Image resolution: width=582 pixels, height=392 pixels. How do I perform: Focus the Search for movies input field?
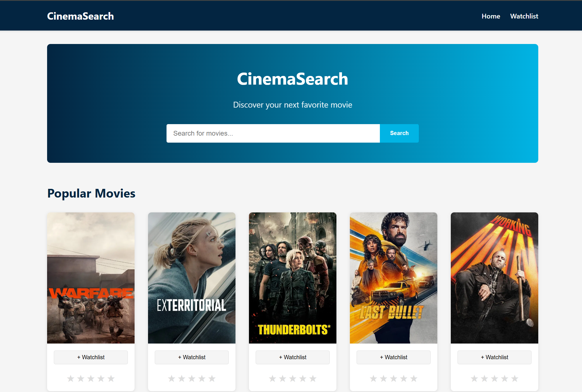(x=273, y=133)
